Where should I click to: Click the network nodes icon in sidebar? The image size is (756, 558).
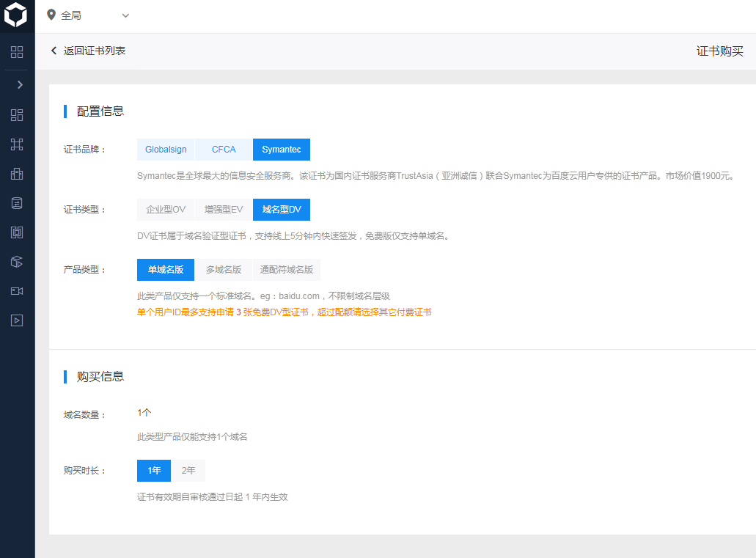click(17, 144)
